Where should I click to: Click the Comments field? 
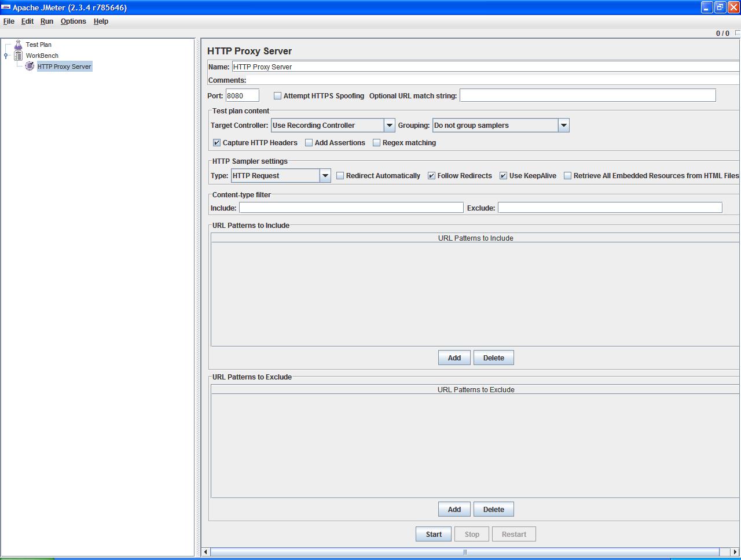pyautogui.click(x=494, y=80)
